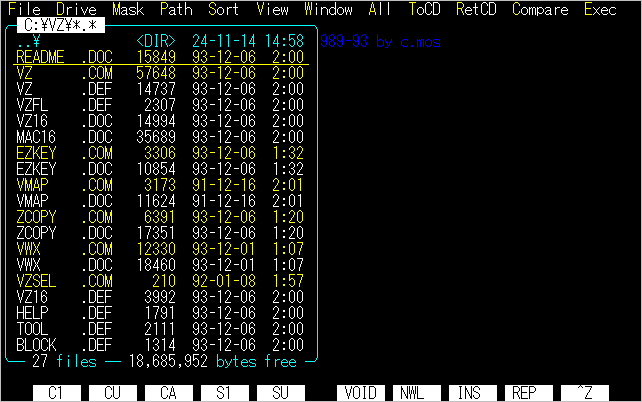Viewport: 642px width, 402px height.
Task: Open the Window menu
Action: [x=328, y=9]
